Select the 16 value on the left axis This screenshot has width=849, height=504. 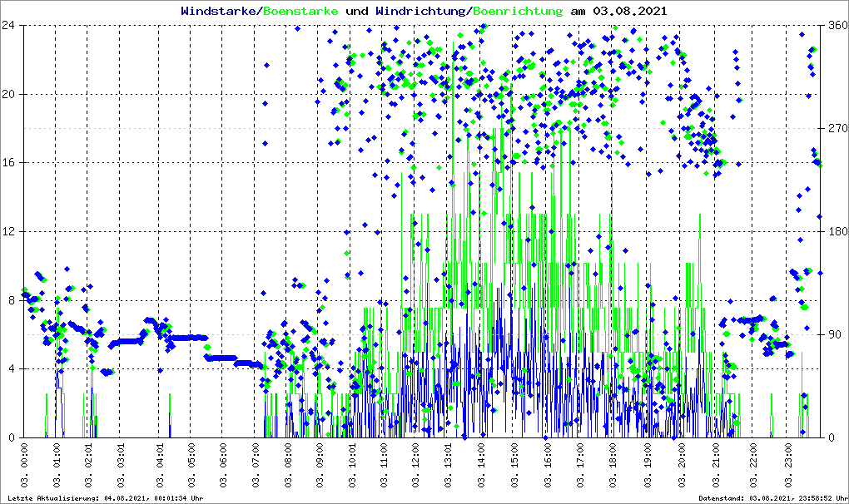point(10,163)
